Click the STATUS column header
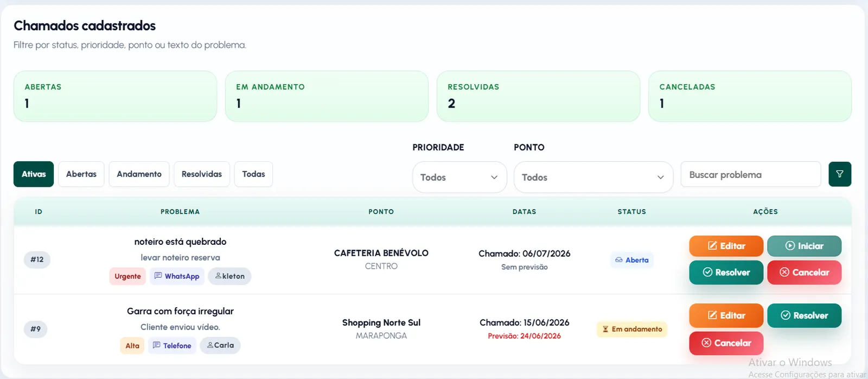The height and width of the screenshot is (379, 868). 632,212
